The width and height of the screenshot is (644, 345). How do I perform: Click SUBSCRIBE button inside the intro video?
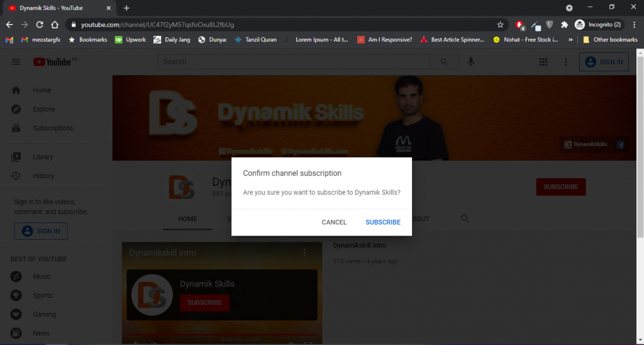tap(204, 303)
